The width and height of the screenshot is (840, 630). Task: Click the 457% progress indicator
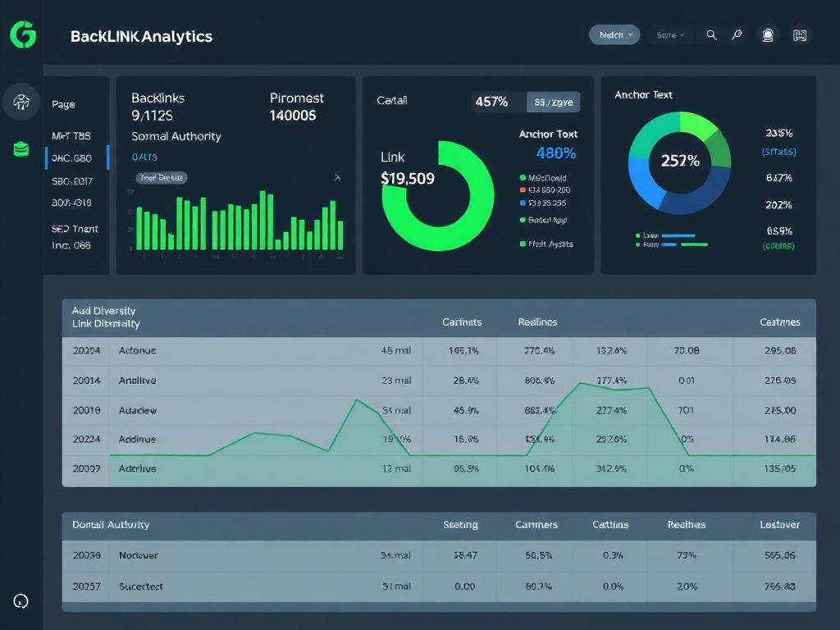[492, 102]
